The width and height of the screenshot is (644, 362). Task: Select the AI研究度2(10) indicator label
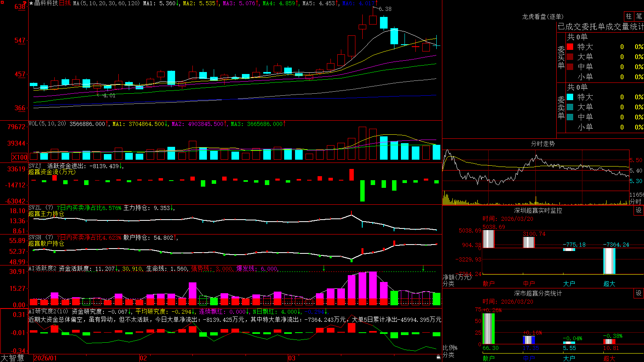48,311
